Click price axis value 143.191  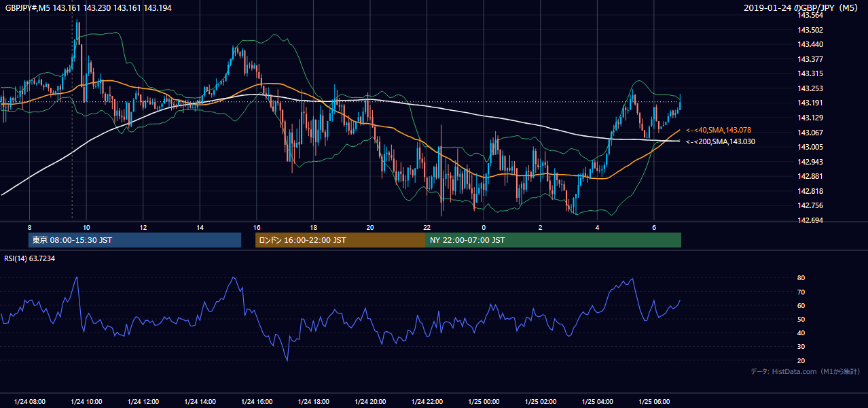(x=811, y=103)
